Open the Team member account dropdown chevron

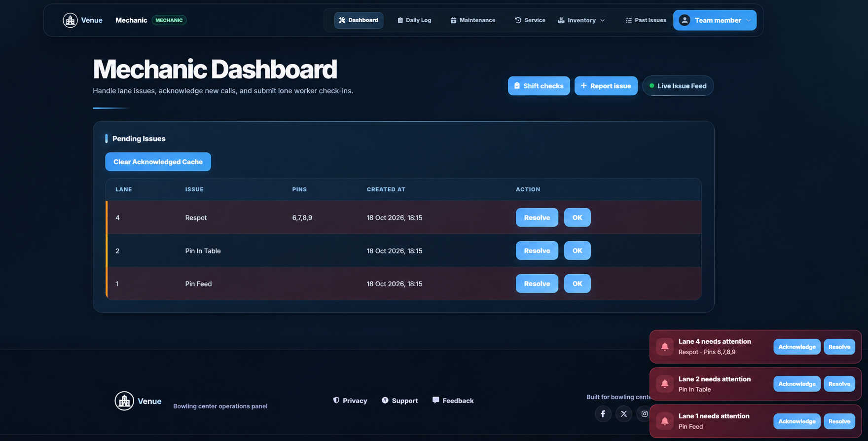748,20
